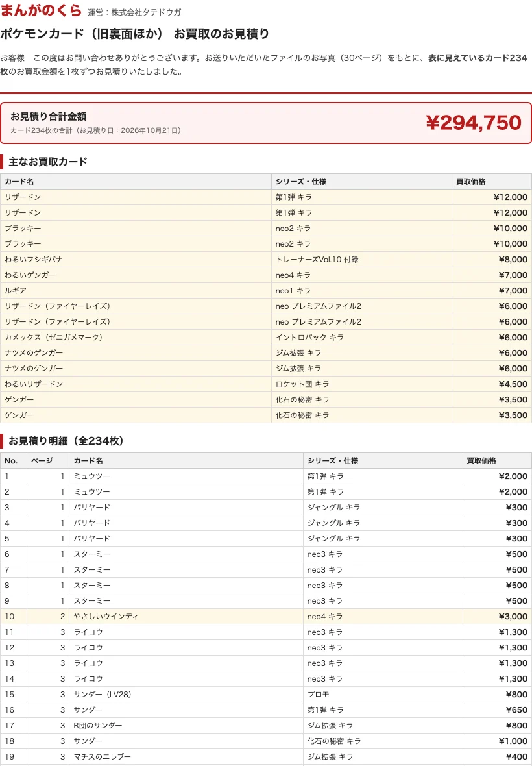The width and height of the screenshot is (532, 766).
Task: Select わるいゲンガー card name
Action: click(x=30, y=275)
